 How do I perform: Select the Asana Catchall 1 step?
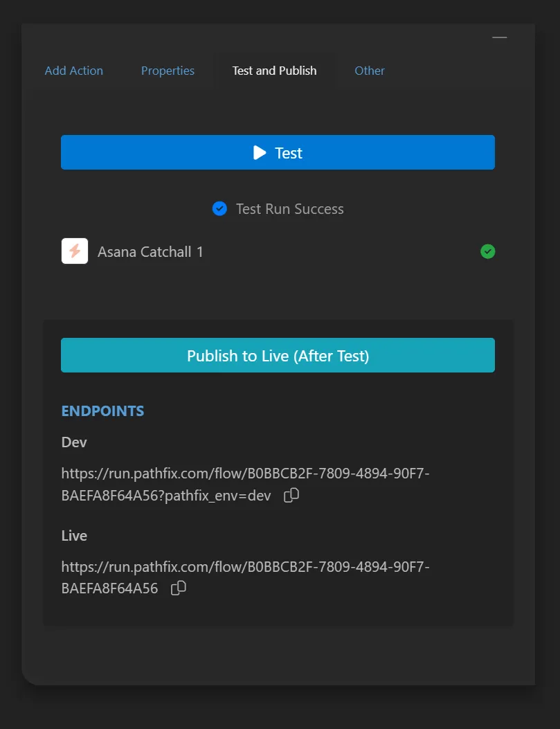[x=278, y=251]
